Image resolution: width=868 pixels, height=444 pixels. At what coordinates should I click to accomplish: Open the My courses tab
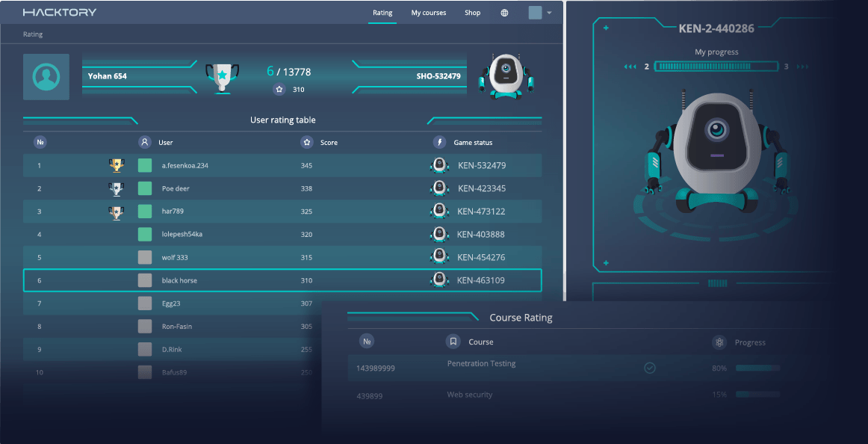pyautogui.click(x=429, y=13)
